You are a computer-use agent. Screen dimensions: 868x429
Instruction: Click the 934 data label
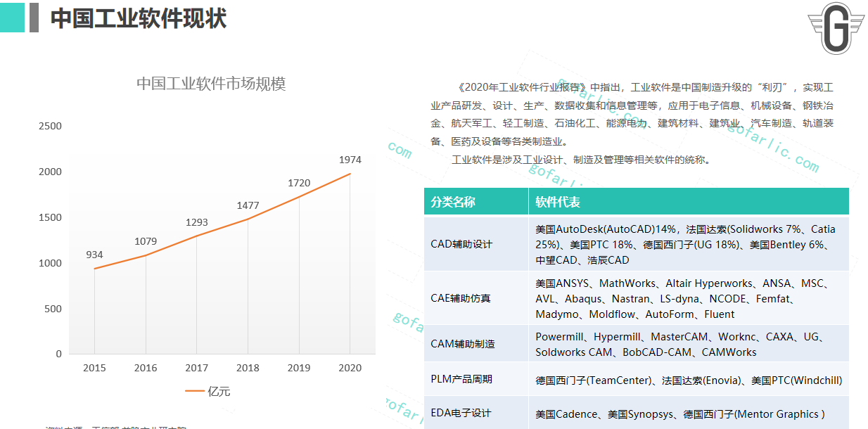tap(95, 255)
